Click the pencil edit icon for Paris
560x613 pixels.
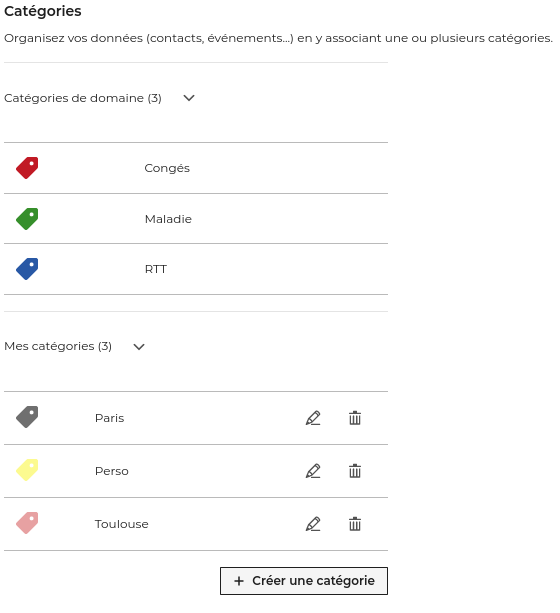click(313, 418)
